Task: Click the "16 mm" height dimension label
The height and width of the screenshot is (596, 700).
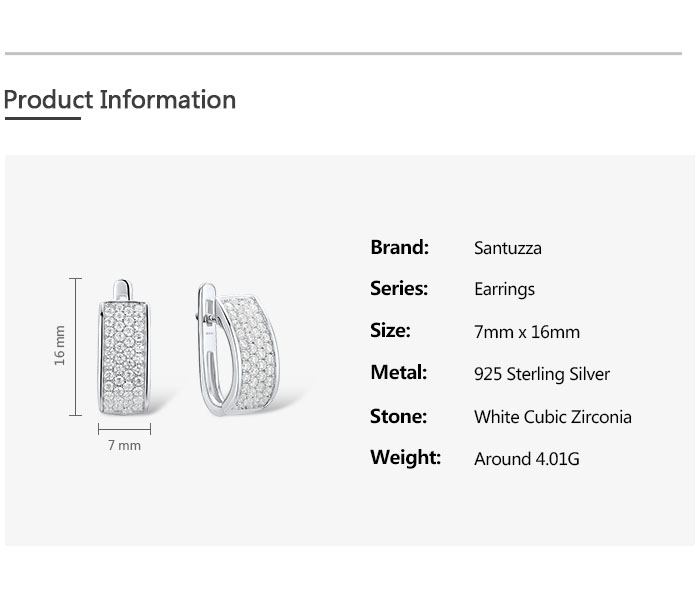Action: [x=59, y=345]
